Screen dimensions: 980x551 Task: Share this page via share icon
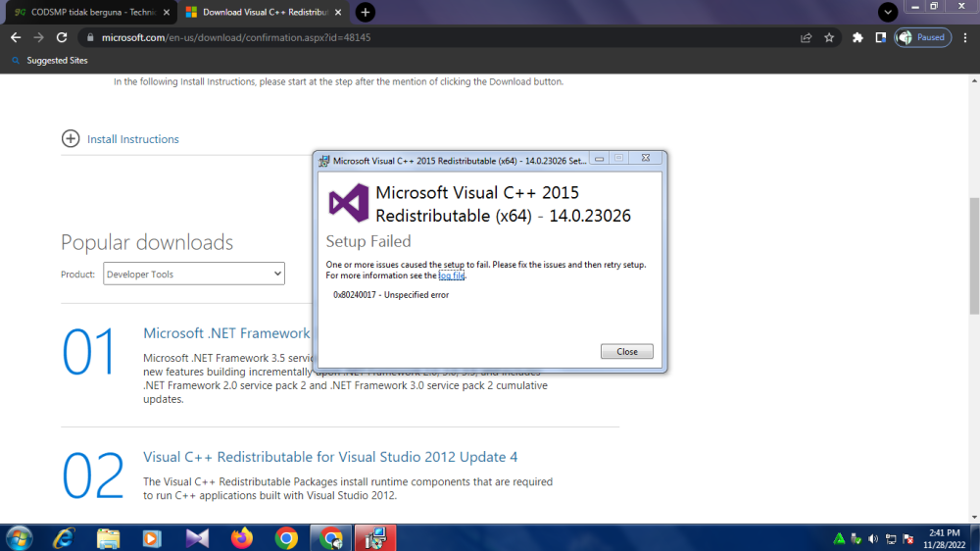(x=807, y=37)
